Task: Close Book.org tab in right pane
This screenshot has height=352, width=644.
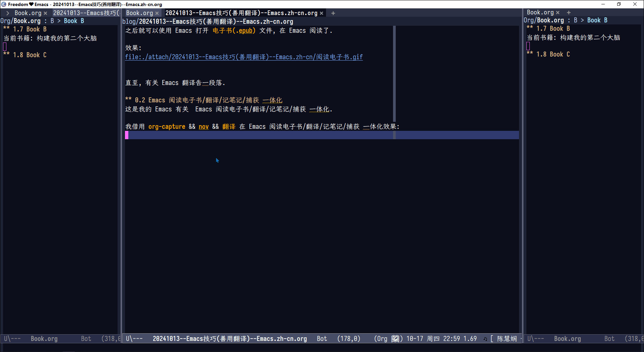Action: click(558, 12)
